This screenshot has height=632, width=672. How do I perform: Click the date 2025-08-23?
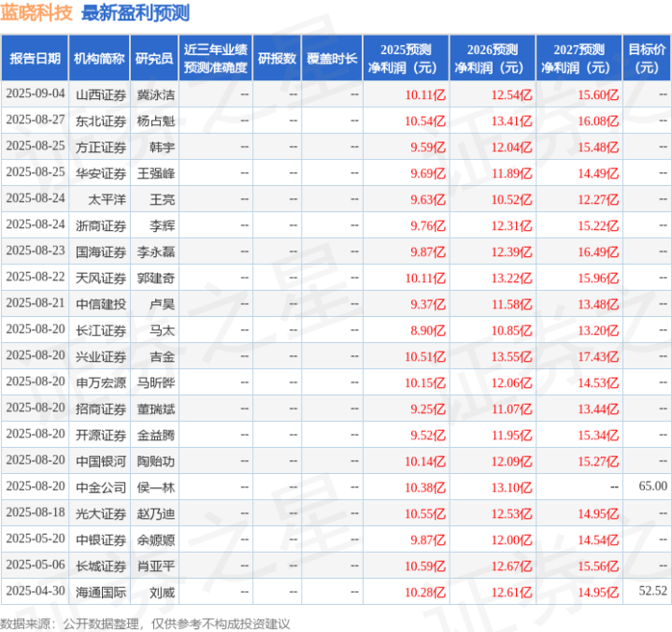(36, 251)
